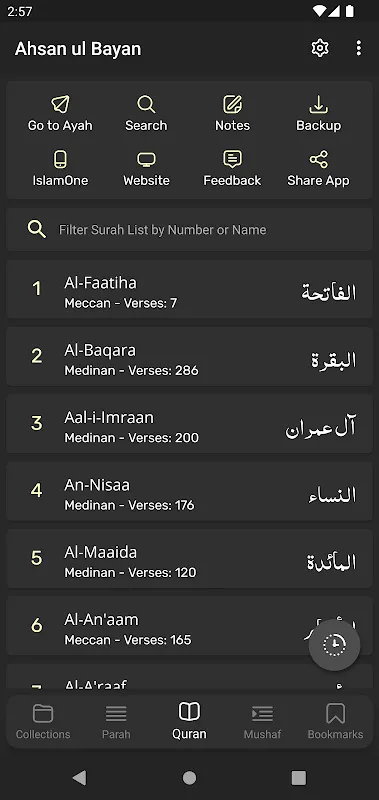The image size is (379, 800).
Task: Open Surah Al-Faatiha
Action: pyautogui.click(x=189, y=290)
